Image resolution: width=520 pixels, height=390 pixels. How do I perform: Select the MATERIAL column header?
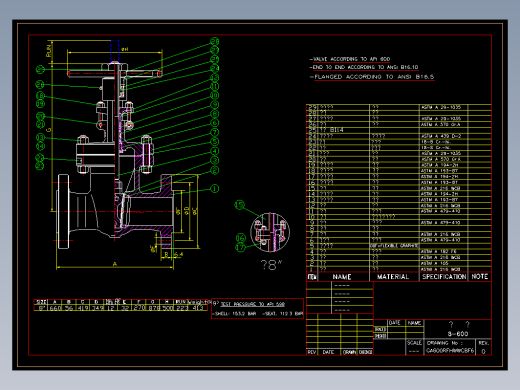click(x=393, y=277)
